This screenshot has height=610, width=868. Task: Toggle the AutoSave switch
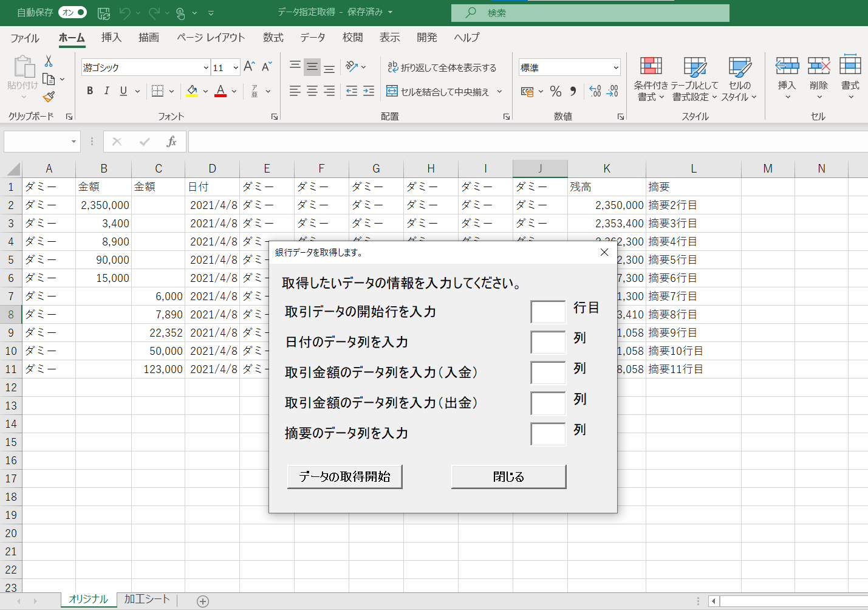73,12
